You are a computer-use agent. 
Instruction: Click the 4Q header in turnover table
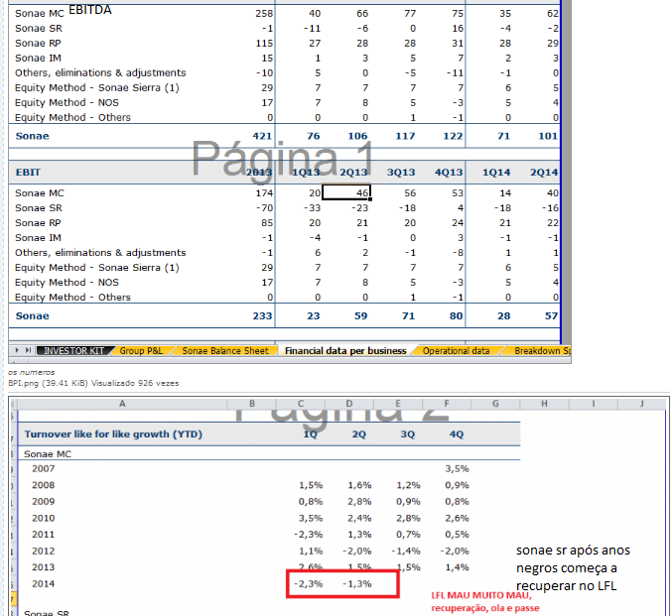click(456, 433)
